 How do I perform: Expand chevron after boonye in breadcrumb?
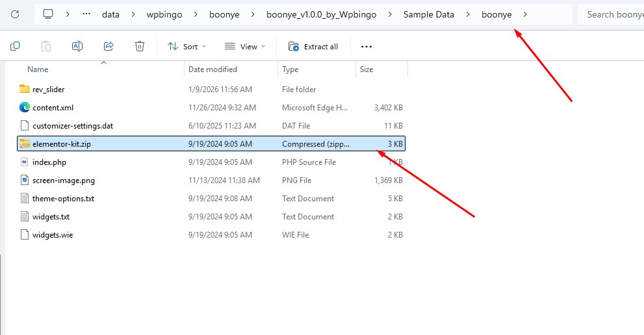pos(525,14)
